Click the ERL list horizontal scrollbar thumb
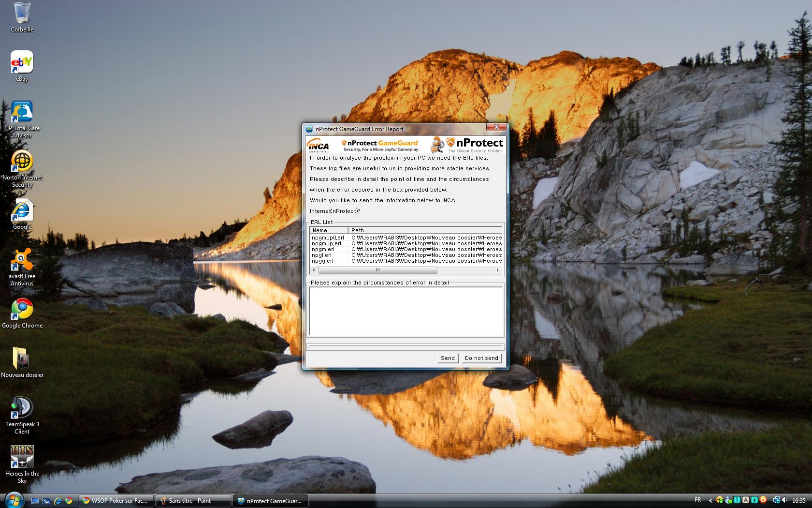 [378, 270]
